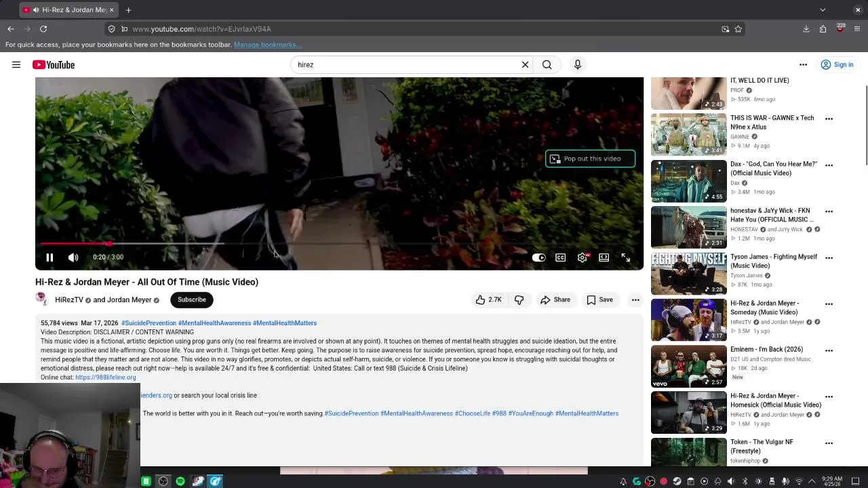Open Tyson James - Fighting Myself title
This screenshot has height=488, width=868.
[774, 261]
